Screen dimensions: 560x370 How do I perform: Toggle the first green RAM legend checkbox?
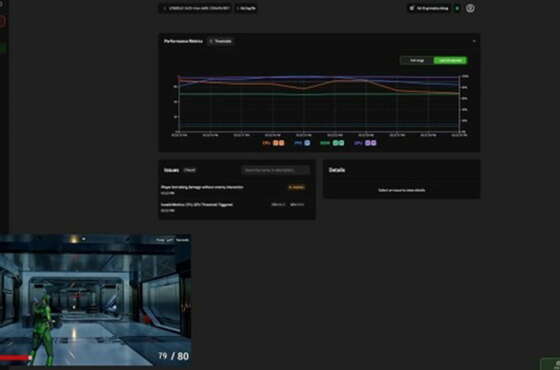pos(335,143)
